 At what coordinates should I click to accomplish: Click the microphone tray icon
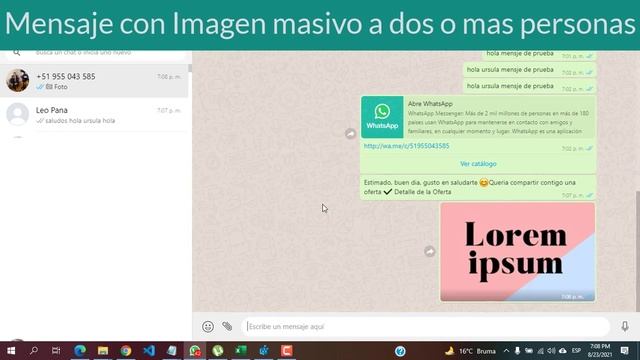point(517,351)
